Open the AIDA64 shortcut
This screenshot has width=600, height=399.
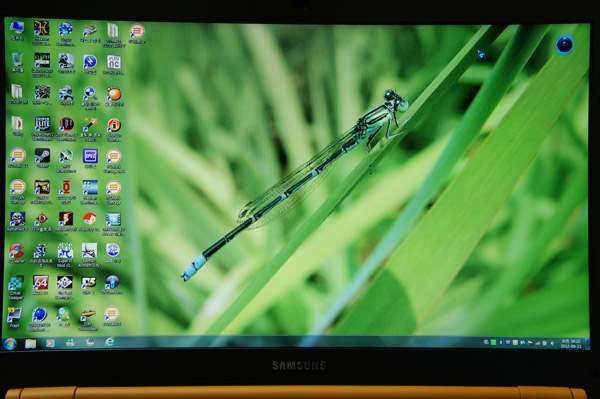41,285
